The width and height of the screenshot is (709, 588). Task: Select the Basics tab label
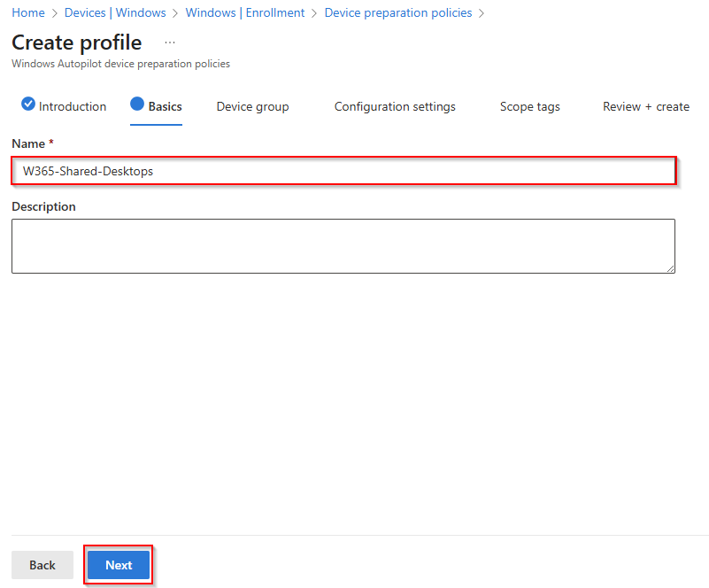pos(165,106)
